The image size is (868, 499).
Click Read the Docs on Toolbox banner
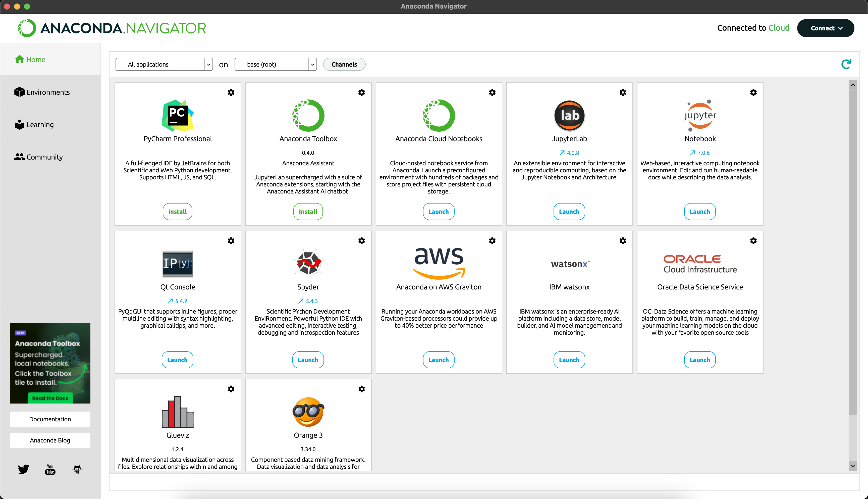click(50, 398)
